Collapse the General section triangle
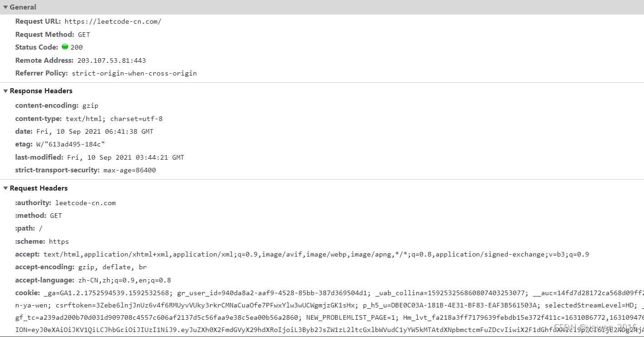 point(5,7)
